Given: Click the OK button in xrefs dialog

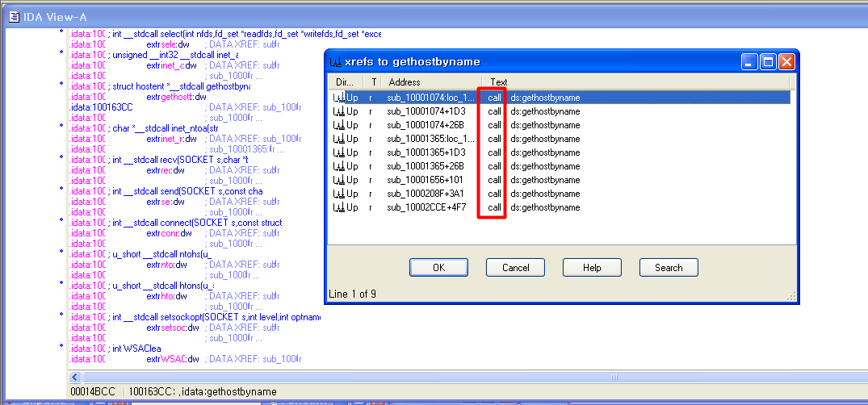Looking at the screenshot, I should pyautogui.click(x=438, y=268).
